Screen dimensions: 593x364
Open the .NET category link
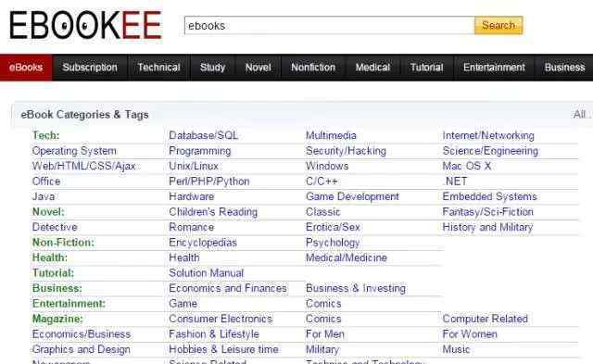pyautogui.click(x=455, y=181)
